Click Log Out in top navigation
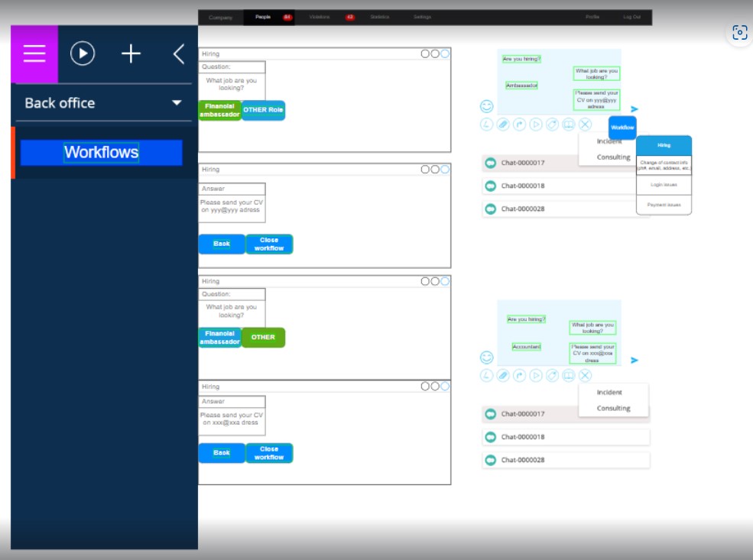 [x=631, y=17]
